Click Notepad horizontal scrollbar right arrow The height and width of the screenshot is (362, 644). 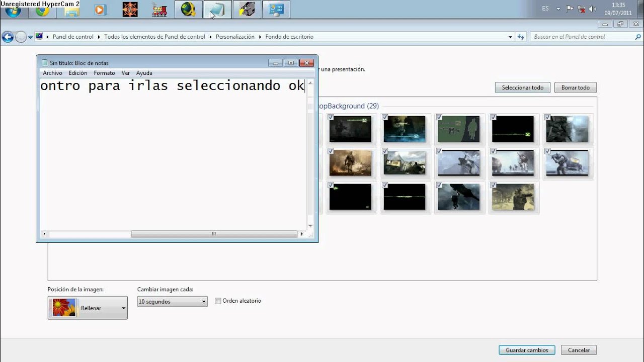pyautogui.click(x=302, y=234)
